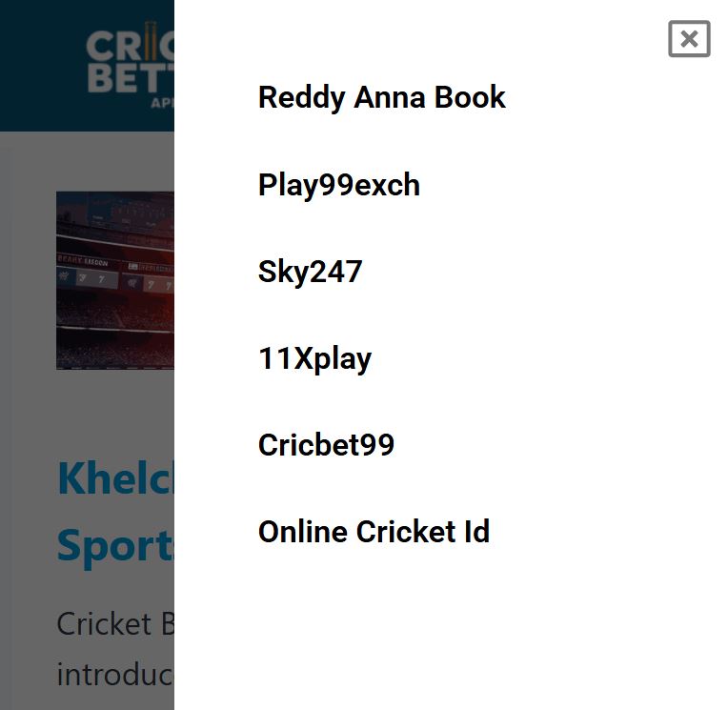Navigate to Online Cricket Id
The image size is (728, 710).
[374, 532]
